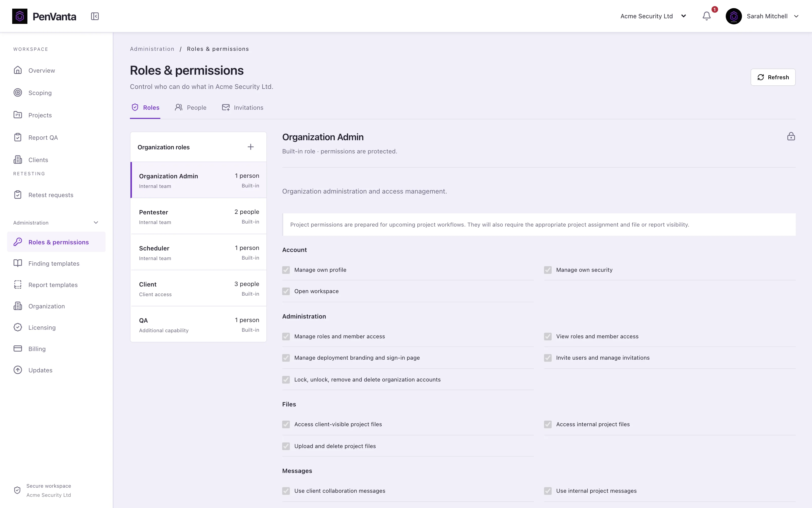Toggle Manage own profile checkbox
This screenshot has width=812, height=508.
286,270
